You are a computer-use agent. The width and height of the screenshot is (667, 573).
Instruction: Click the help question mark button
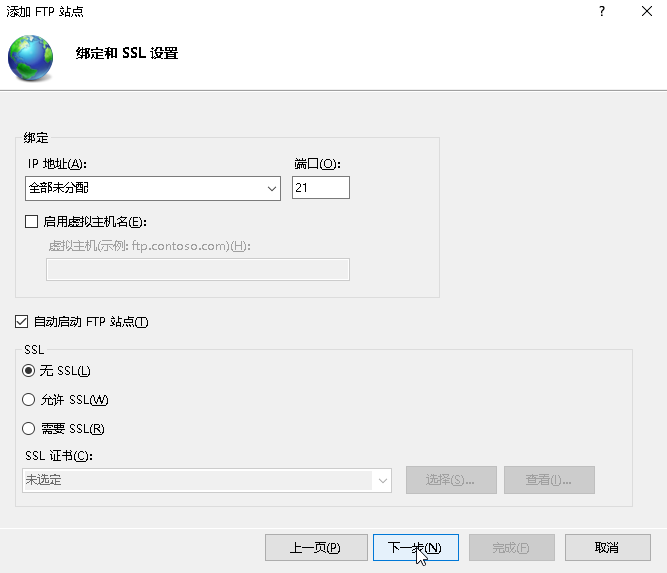coord(601,11)
